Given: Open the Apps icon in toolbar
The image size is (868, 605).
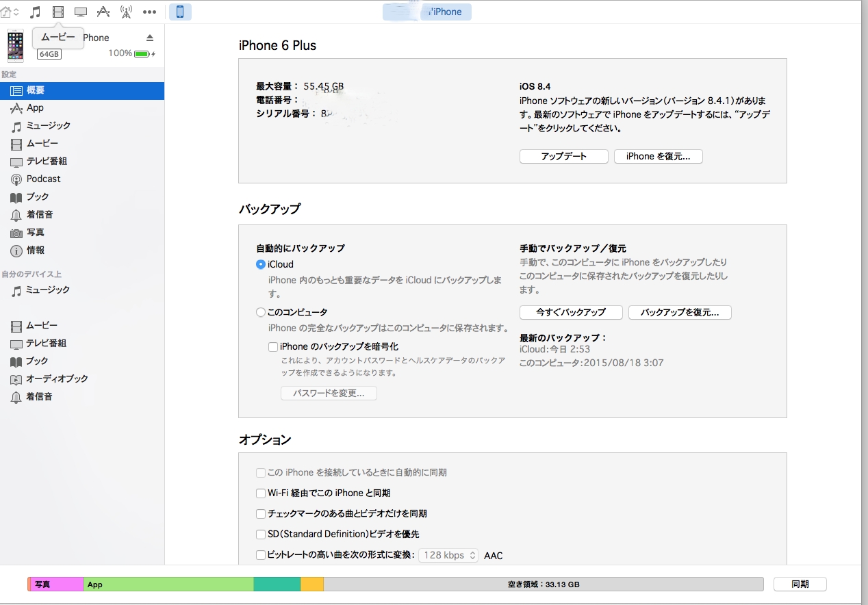Looking at the screenshot, I should click(103, 12).
